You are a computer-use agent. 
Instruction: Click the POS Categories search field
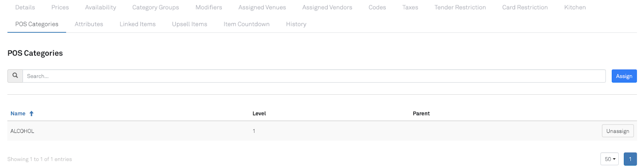[x=314, y=76]
